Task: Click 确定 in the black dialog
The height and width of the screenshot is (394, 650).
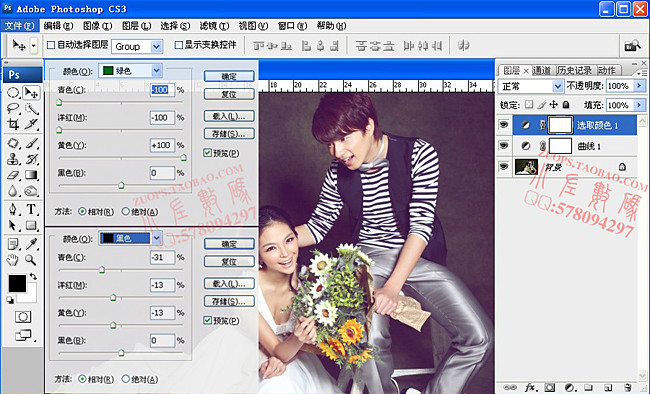Action: coord(229,244)
